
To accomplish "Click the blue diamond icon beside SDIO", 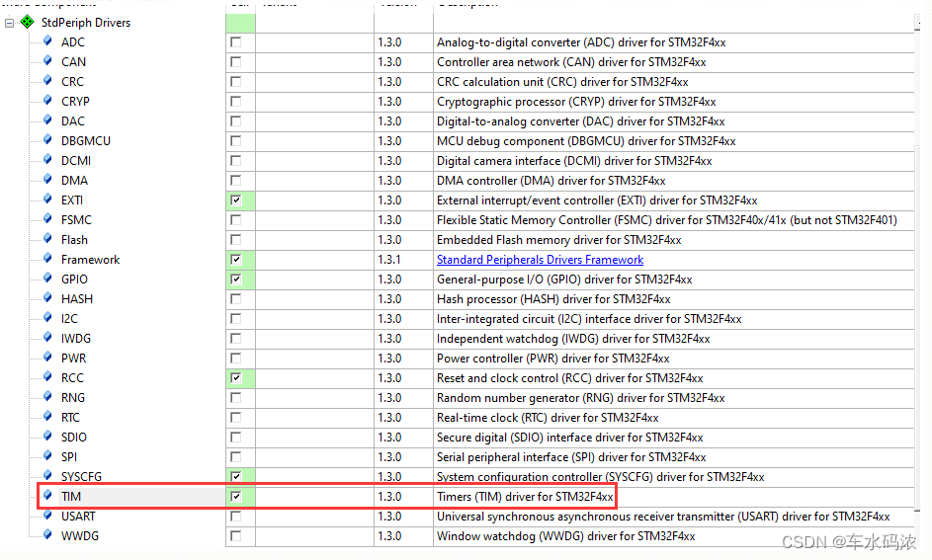I will pos(48,436).
